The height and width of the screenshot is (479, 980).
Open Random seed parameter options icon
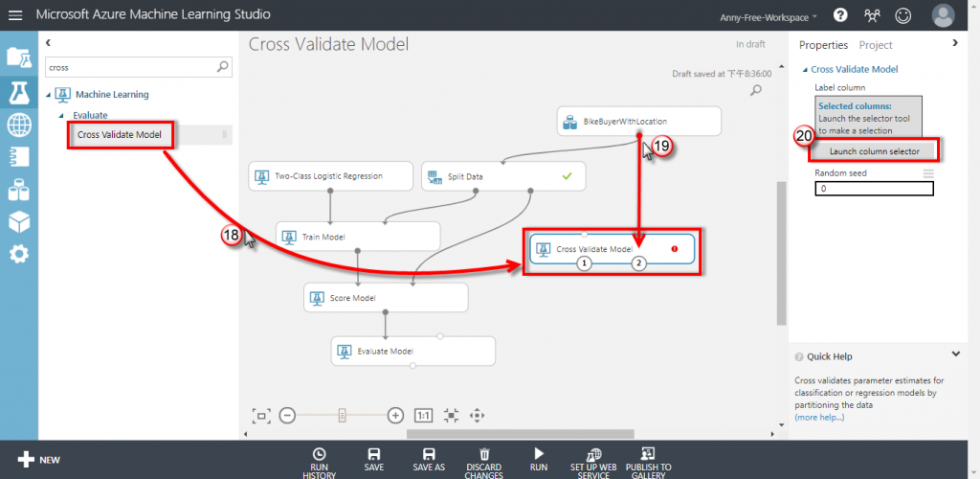pyautogui.click(x=928, y=173)
